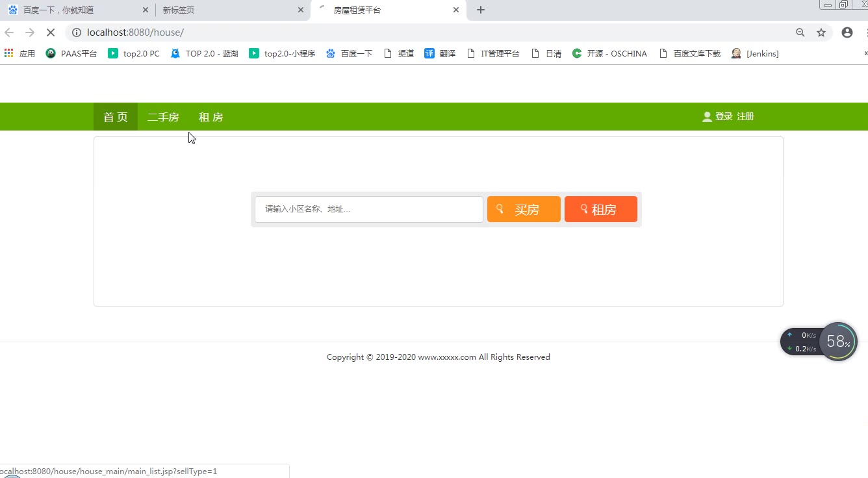Click the address bar URL localhost:8080/house/
This screenshot has width=868, height=478.
pos(135,32)
